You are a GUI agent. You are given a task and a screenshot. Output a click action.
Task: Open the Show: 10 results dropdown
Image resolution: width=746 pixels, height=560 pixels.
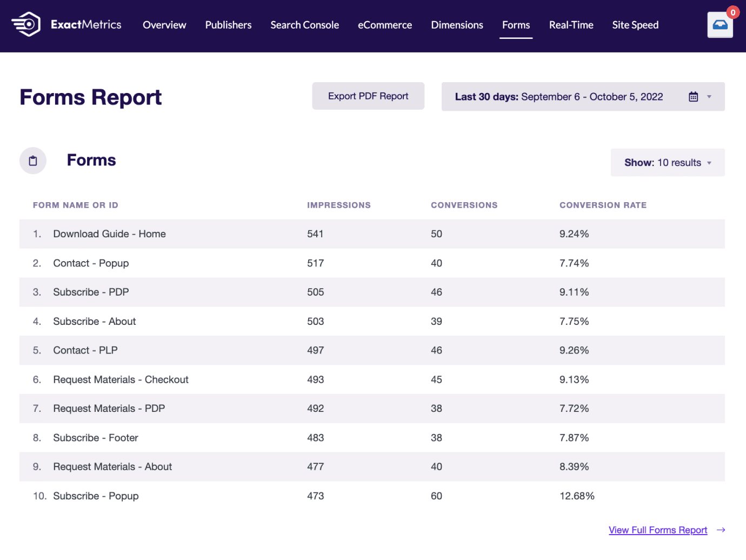pyautogui.click(x=667, y=162)
